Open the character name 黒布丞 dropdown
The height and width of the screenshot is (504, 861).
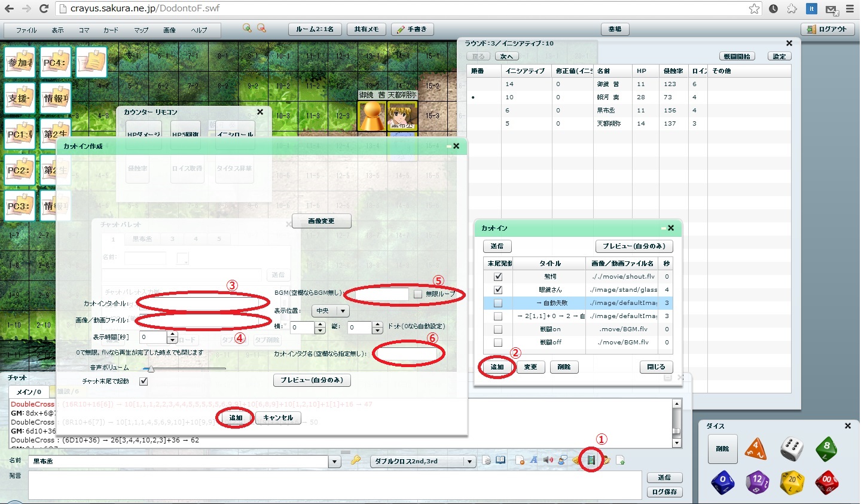click(334, 462)
